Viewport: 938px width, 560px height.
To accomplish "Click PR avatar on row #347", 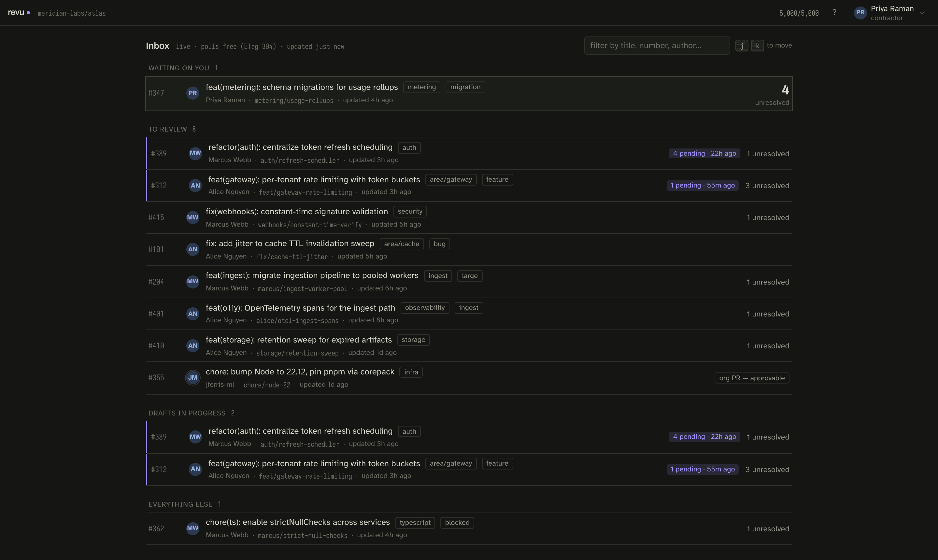I will pyautogui.click(x=192, y=93).
